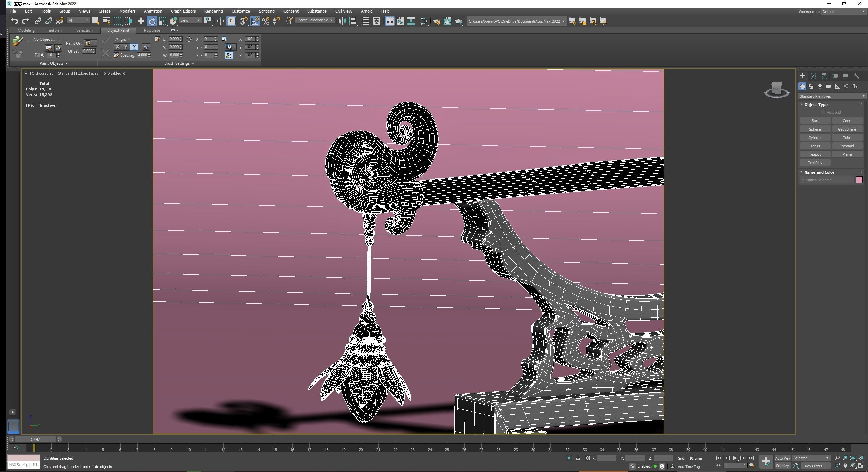Expand the Workspaces Default dropdown

pos(843,12)
